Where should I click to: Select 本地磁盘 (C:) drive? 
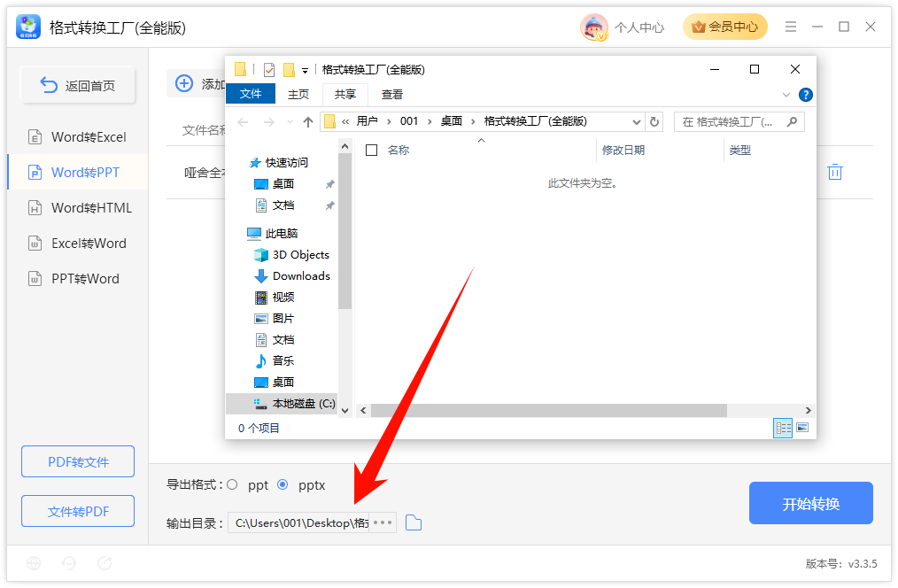coord(283,404)
